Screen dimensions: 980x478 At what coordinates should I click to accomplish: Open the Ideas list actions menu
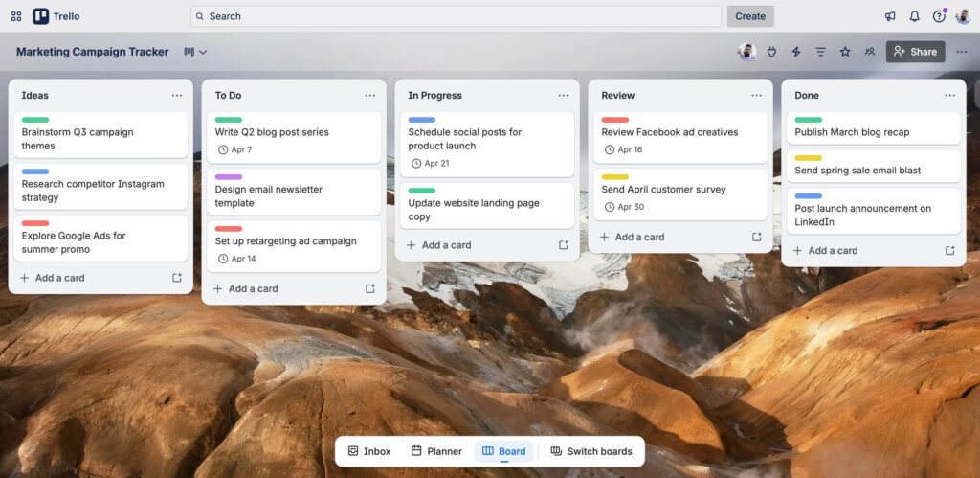click(177, 95)
